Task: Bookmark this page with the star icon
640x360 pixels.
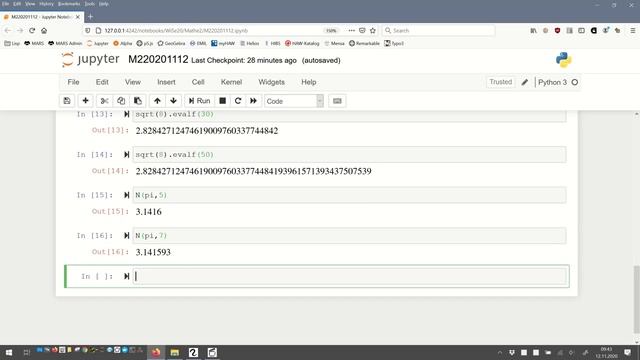Action: 373,31
